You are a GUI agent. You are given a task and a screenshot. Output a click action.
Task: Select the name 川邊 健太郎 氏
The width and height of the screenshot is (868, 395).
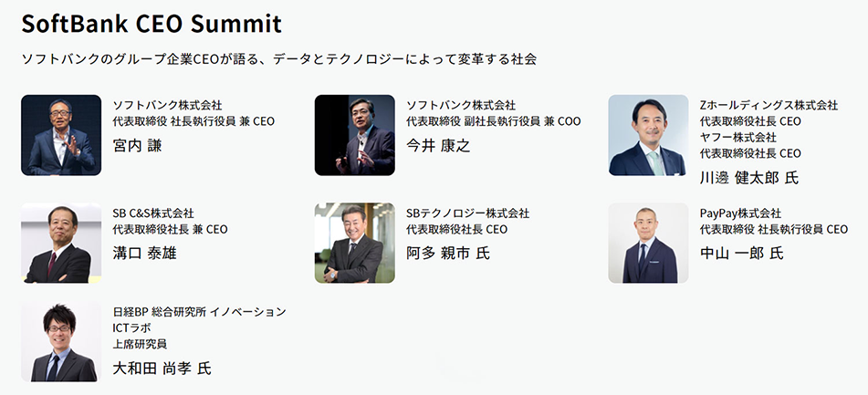point(749,178)
